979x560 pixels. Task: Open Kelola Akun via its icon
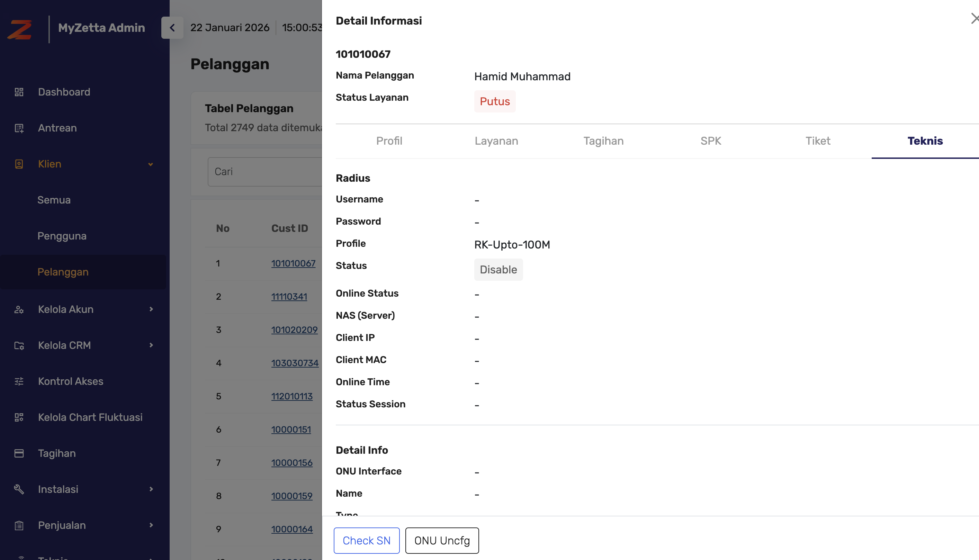(19, 309)
